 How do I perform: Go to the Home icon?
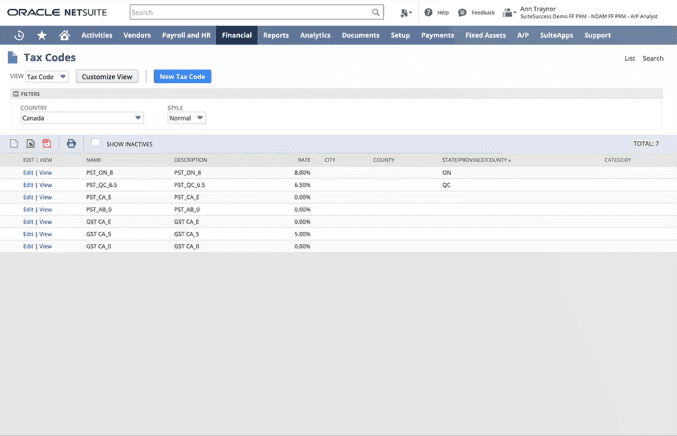coord(64,35)
